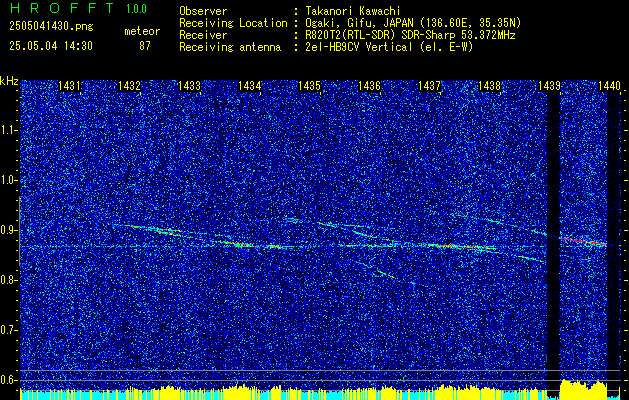Click the 0.8 kHz axis label

pos(7,280)
